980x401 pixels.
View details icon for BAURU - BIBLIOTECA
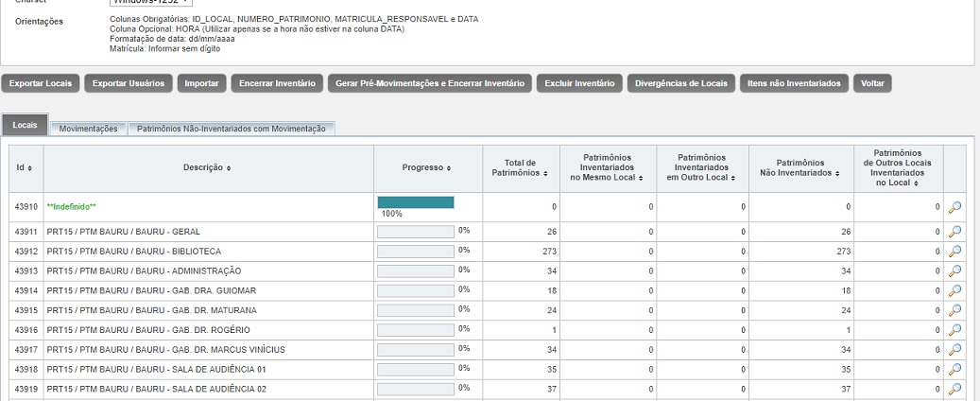click(954, 251)
